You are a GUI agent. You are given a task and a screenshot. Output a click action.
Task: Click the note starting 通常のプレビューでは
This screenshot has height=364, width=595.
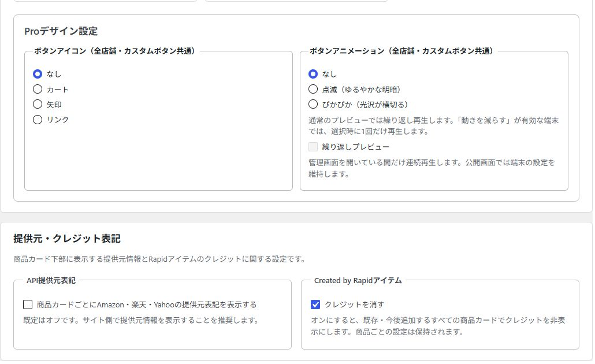tap(433, 126)
